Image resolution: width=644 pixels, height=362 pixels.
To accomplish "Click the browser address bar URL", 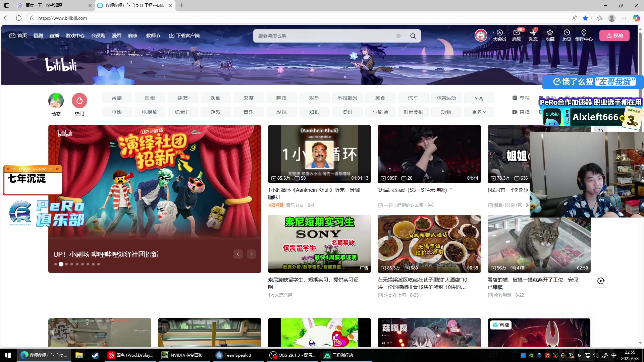I will pyautogui.click(x=63, y=18).
